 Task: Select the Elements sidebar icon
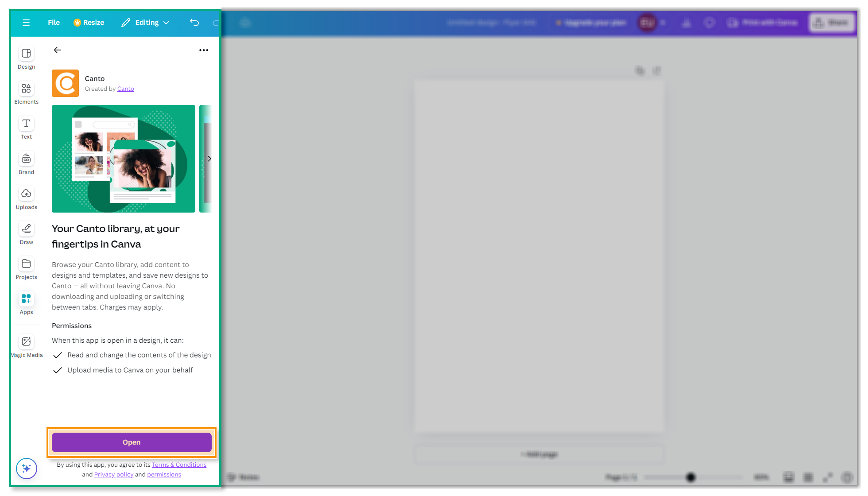tap(26, 92)
